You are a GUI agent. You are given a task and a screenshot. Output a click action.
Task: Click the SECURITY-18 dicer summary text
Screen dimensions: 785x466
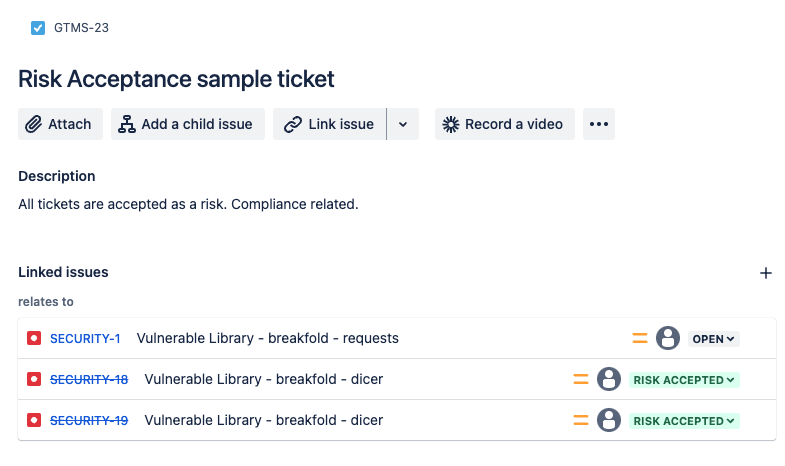pos(264,379)
